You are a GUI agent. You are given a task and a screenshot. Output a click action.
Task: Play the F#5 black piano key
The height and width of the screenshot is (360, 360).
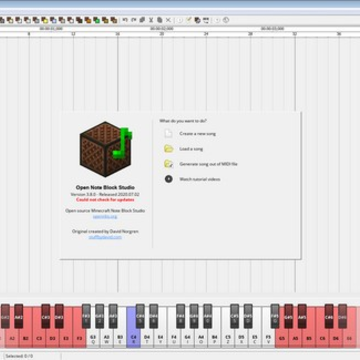click(275, 316)
